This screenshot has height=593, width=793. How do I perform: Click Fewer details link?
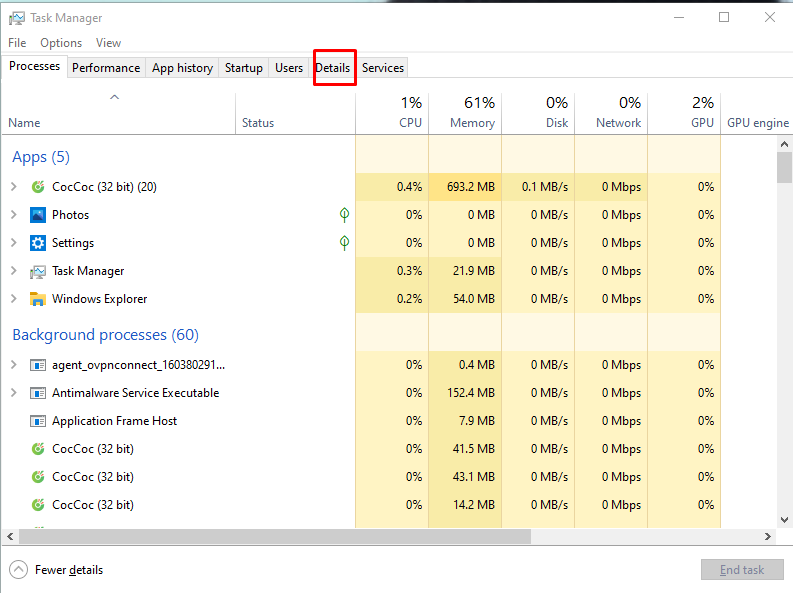(x=69, y=570)
